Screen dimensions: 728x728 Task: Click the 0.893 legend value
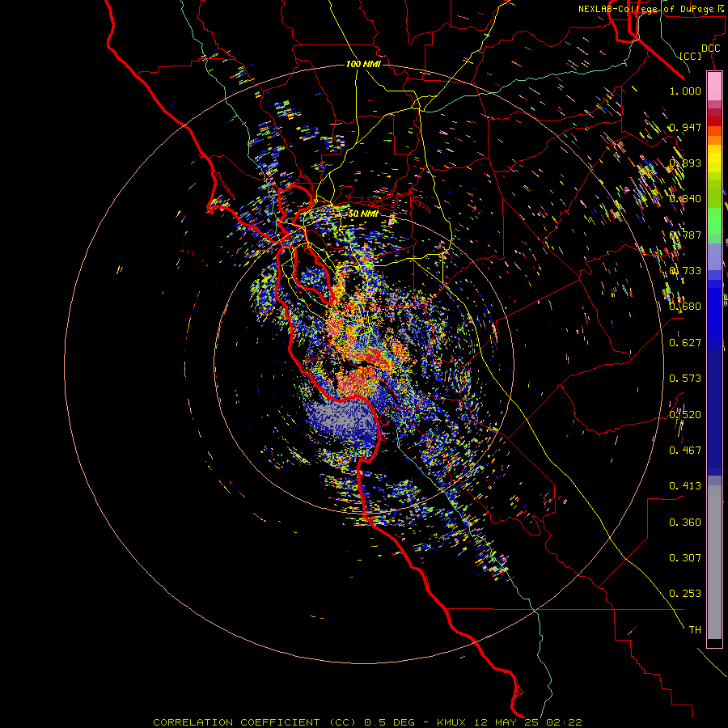click(685, 163)
